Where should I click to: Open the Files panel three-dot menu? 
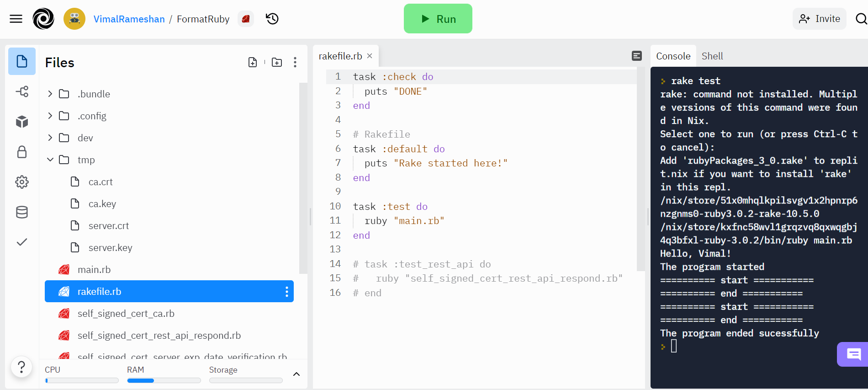[x=295, y=62]
